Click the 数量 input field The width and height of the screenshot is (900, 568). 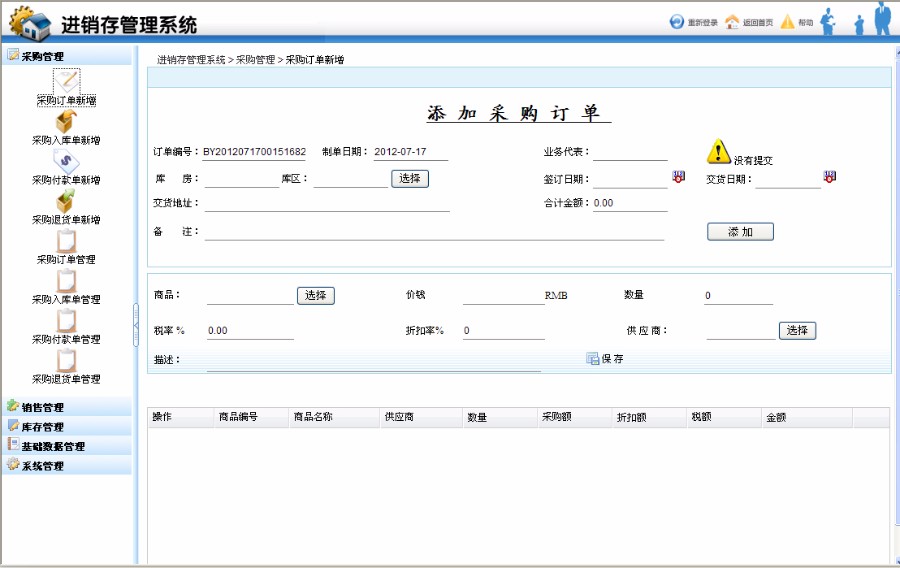tap(739, 296)
